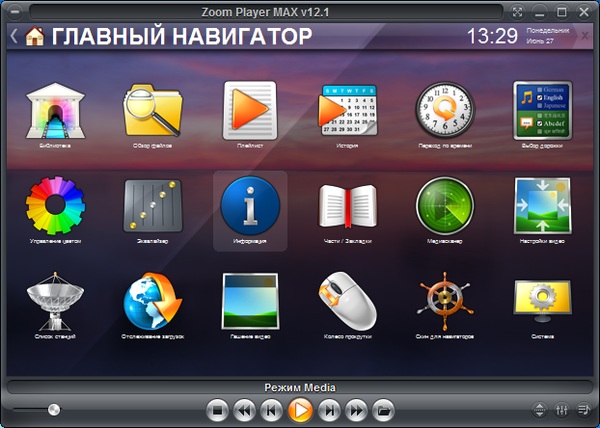The image size is (600, 428).
Task: Open the download tracking globe icon
Action: pos(152,301)
